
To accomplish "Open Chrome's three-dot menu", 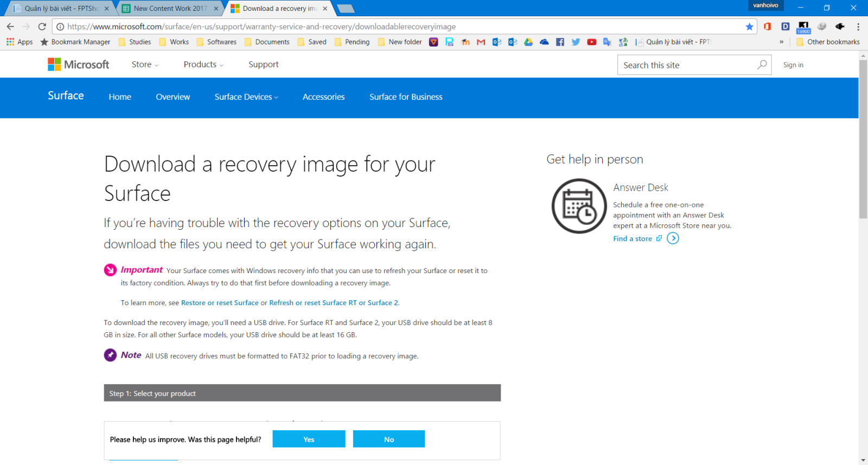I will tap(858, 27).
